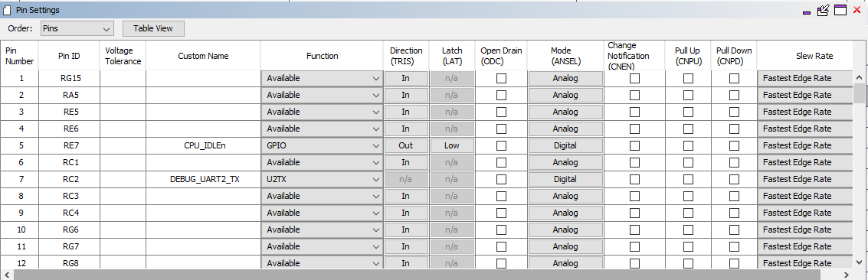Click empty custom name cell for RG15
The image size is (868, 280).
pos(203,79)
